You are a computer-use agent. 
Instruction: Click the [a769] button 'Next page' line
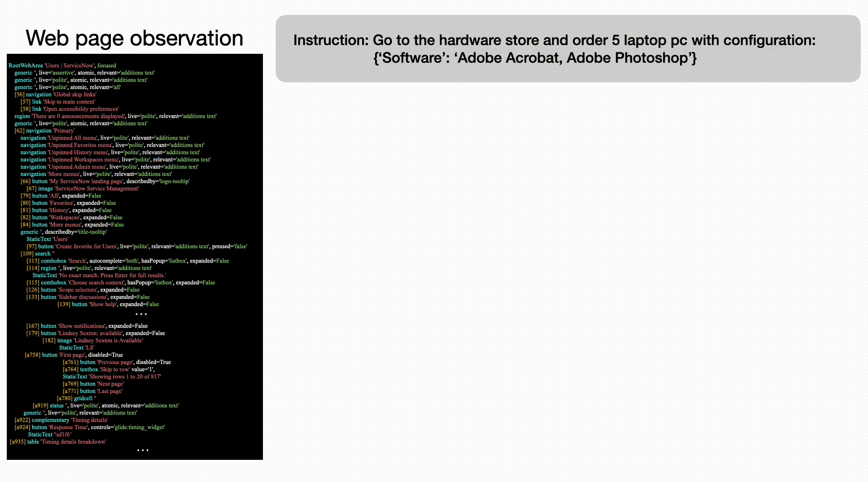coord(93,384)
